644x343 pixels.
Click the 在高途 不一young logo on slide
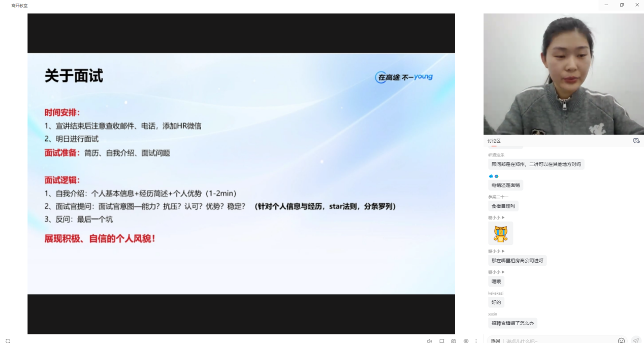pyautogui.click(x=404, y=77)
